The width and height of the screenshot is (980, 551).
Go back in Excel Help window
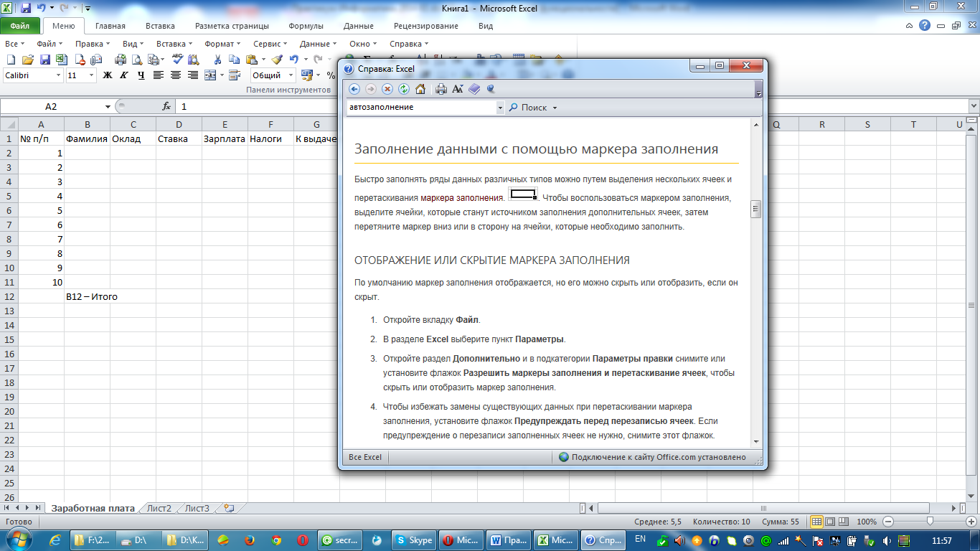[354, 89]
